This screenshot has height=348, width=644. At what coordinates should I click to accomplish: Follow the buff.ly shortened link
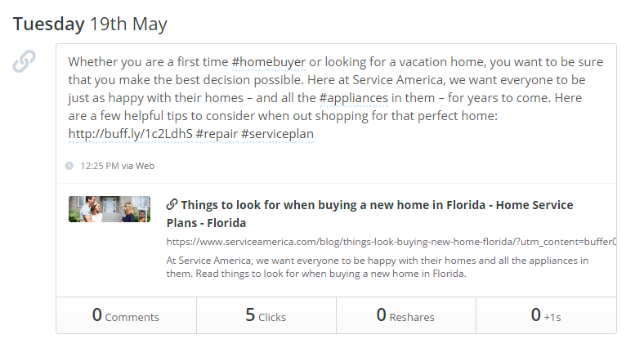131,133
